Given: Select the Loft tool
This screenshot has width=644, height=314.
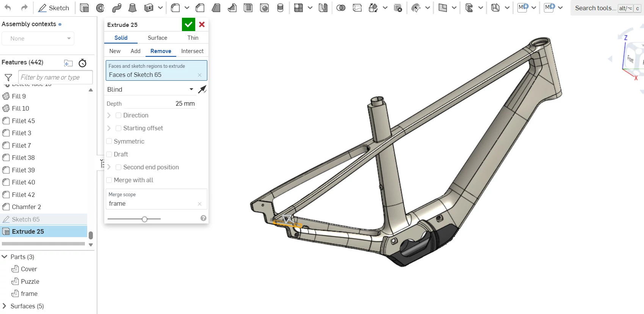Looking at the screenshot, I should 133,8.
